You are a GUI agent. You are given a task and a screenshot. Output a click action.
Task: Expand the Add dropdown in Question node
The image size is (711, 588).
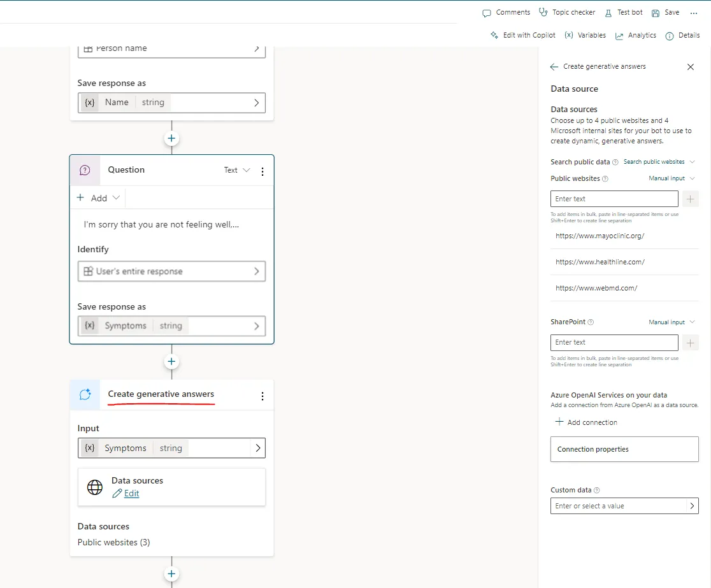pyautogui.click(x=98, y=197)
